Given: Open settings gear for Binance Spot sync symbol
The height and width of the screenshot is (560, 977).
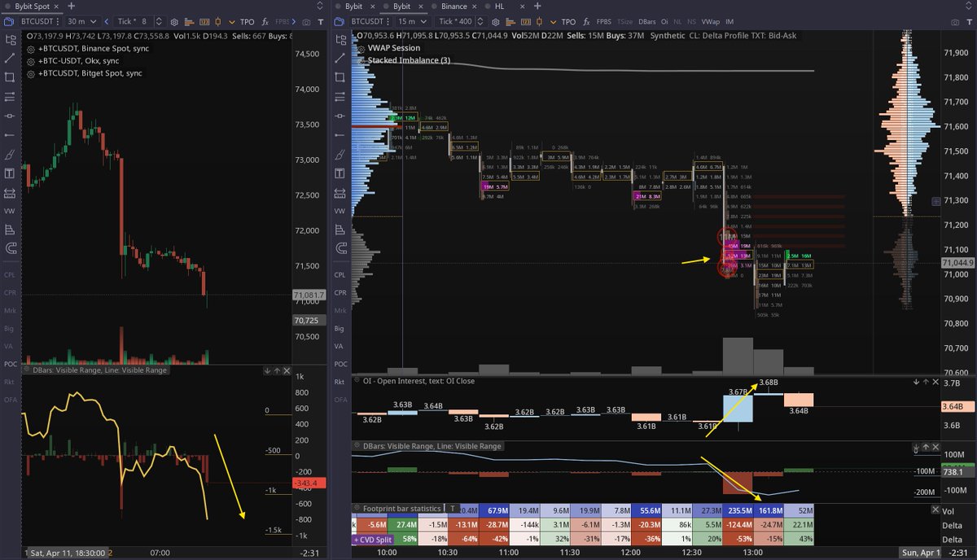Looking at the screenshot, I should (30, 49).
